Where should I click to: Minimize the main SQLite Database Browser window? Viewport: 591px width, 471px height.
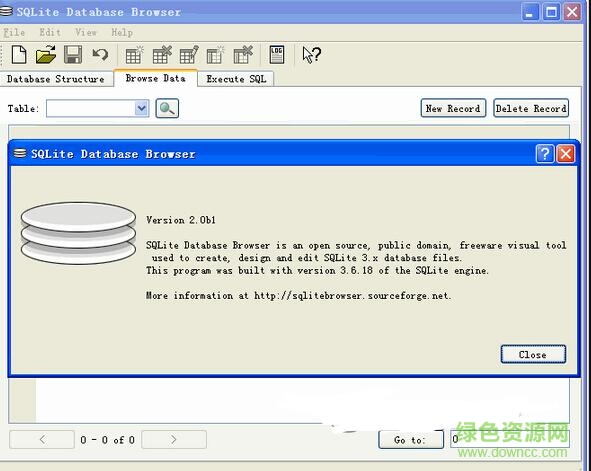[x=530, y=12]
